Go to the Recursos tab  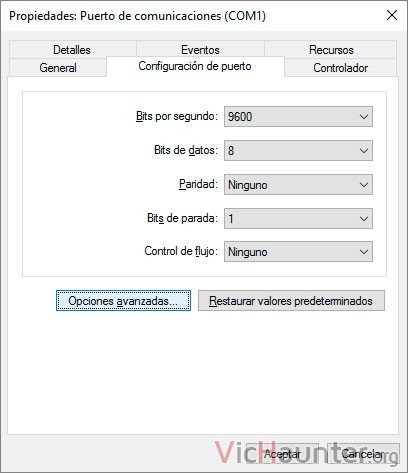(x=331, y=50)
